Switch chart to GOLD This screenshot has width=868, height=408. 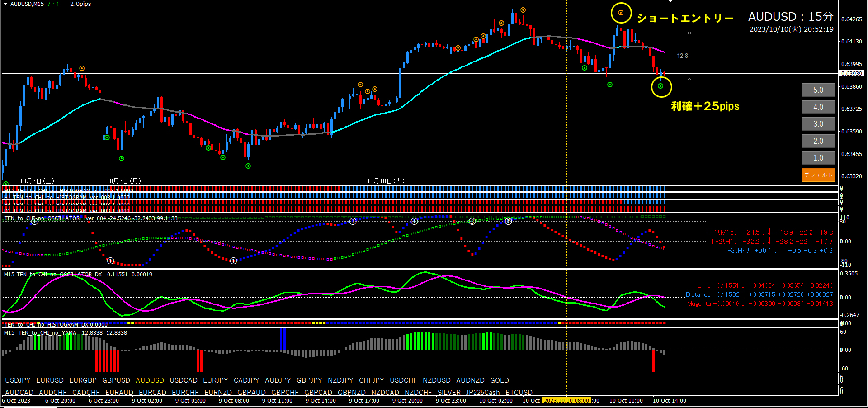[x=500, y=380]
